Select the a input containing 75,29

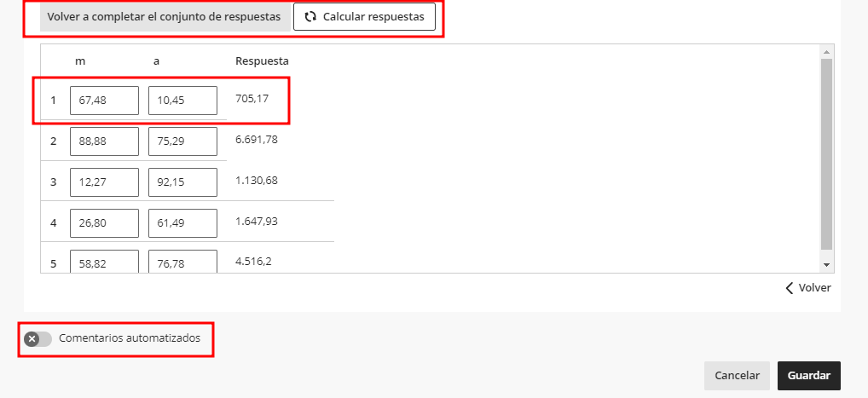tap(182, 141)
